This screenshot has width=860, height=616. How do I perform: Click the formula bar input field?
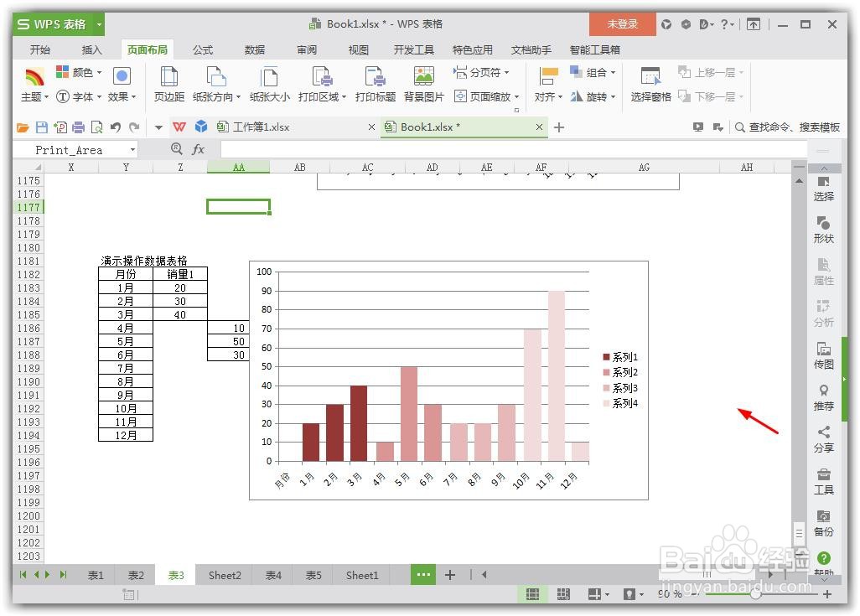(x=513, y=149)
